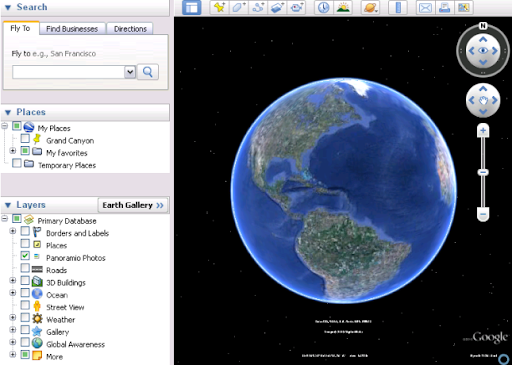The height and width of the screenshot is (365, 512).
Task: Click the hand icon in the move joystick
Action: 483,100
